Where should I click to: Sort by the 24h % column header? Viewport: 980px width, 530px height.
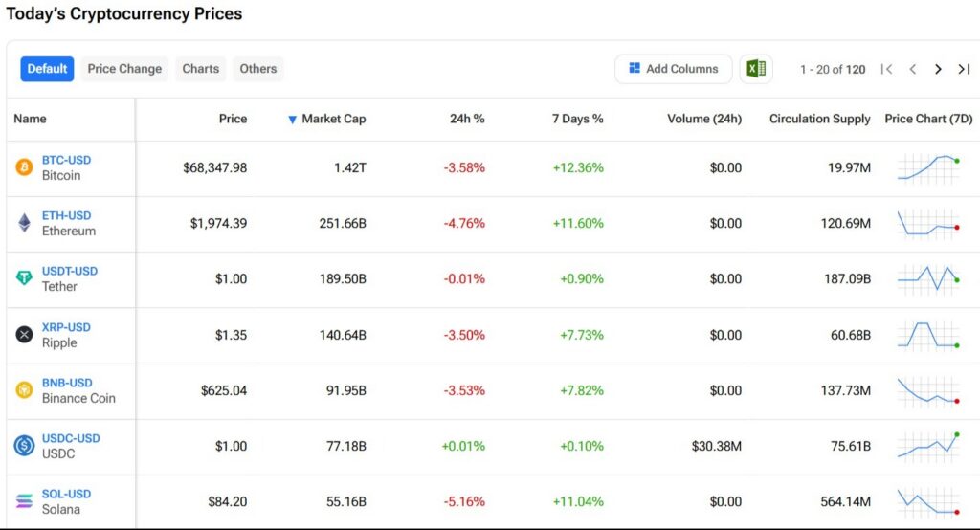(467, 119)
